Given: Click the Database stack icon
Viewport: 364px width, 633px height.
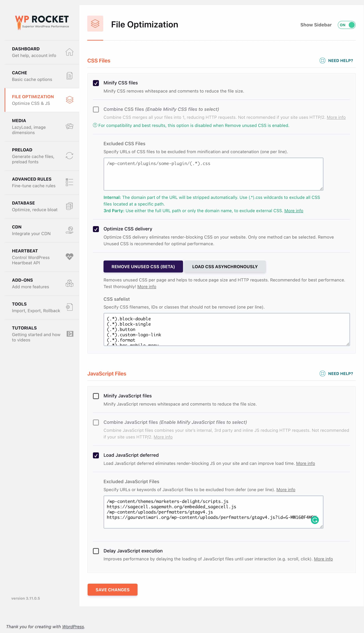Looking at the screenshot, I should pos(69,206).
